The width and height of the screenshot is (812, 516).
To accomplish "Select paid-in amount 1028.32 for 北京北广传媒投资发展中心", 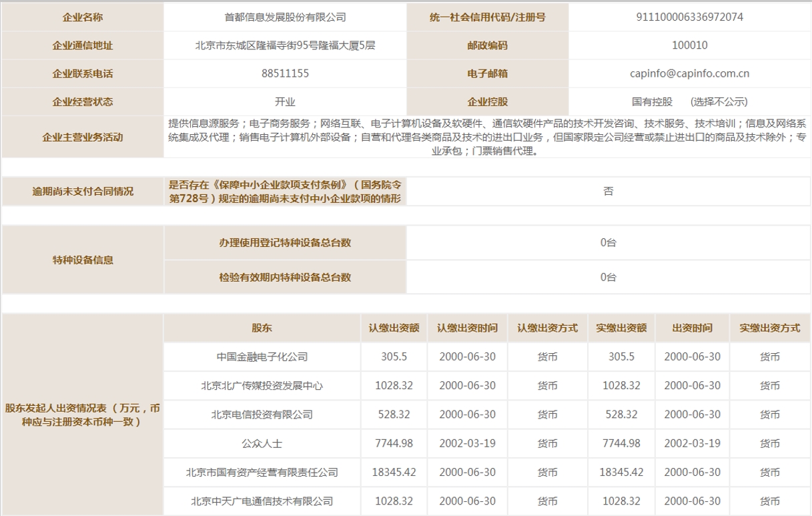I will coord(621,386).
